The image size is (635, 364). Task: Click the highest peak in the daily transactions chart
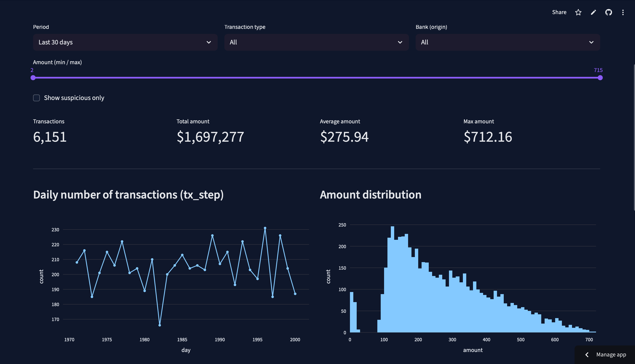265,228
